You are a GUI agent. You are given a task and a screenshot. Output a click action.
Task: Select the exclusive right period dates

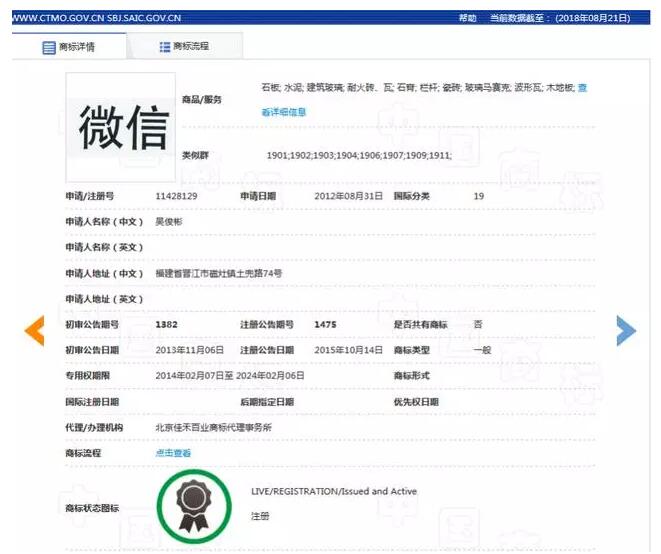tap(230, 376)
